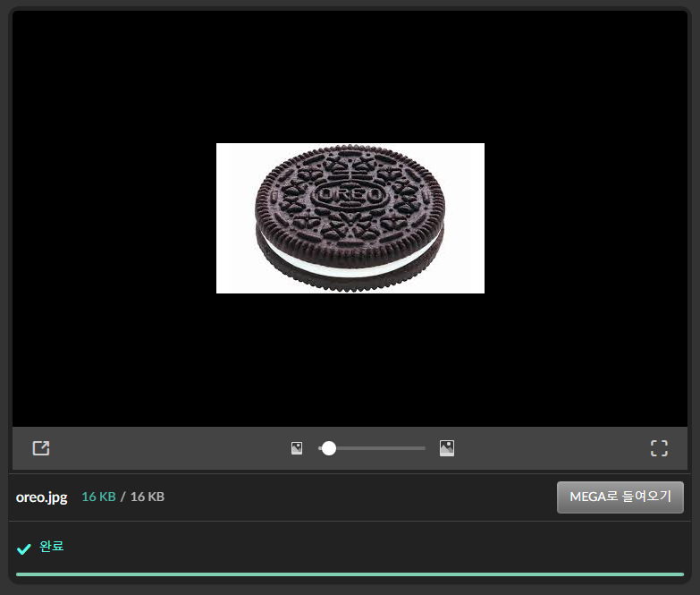Image resolution: width=700 pixels, height=595 pixels.
Task: Click the green download progress bar
Action: click(350, 574)
